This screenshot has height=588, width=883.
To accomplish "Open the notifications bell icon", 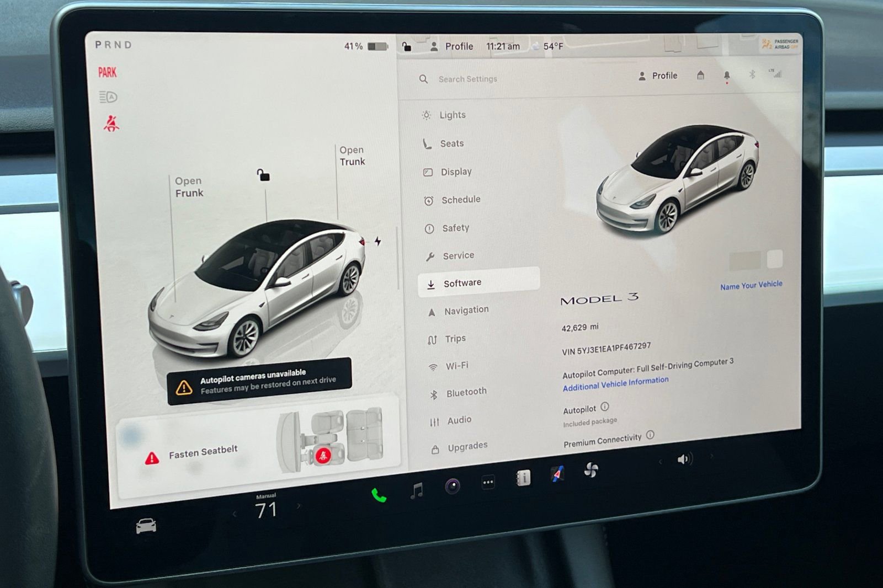I will coord(727,76).
